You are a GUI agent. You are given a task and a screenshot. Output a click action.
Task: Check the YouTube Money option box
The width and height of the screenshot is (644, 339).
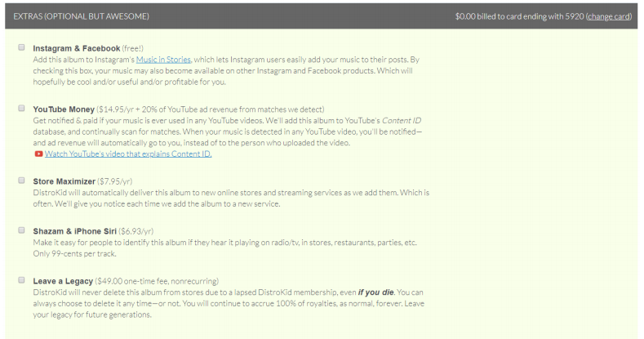21,108
